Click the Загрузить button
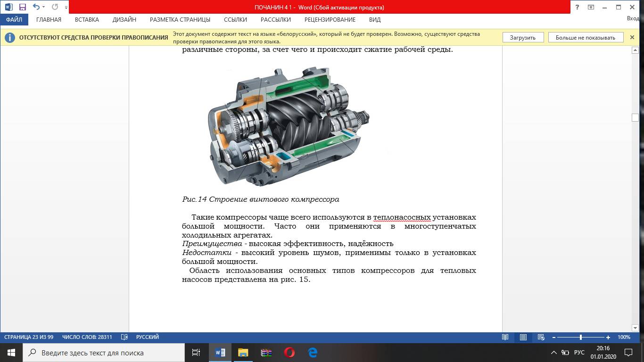The image size is (644, 362). pos(522,38)
